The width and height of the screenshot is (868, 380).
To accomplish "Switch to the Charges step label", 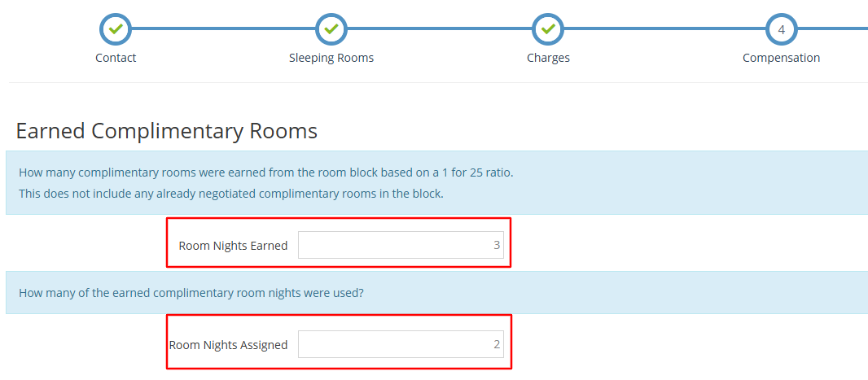I will 548,58.
